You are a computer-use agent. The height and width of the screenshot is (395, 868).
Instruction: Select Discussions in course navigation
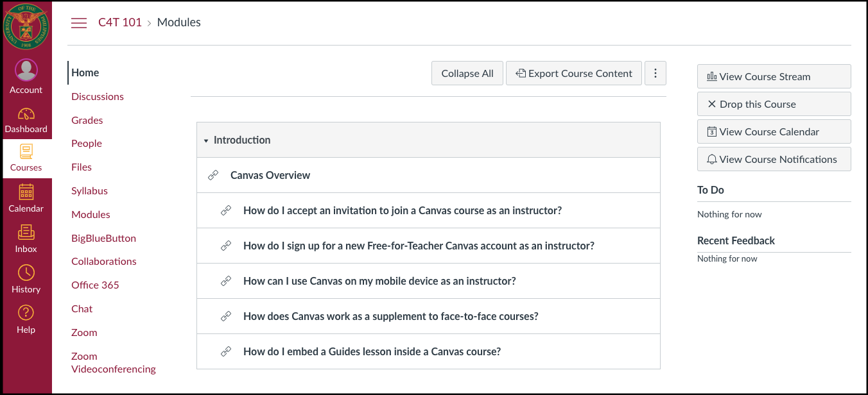(98, 96)
